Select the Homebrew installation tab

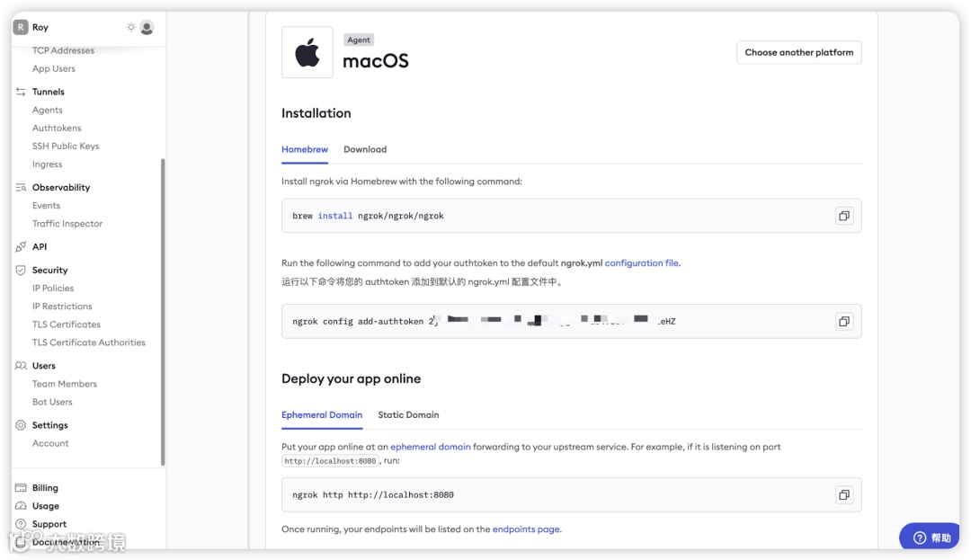[305, 149]
